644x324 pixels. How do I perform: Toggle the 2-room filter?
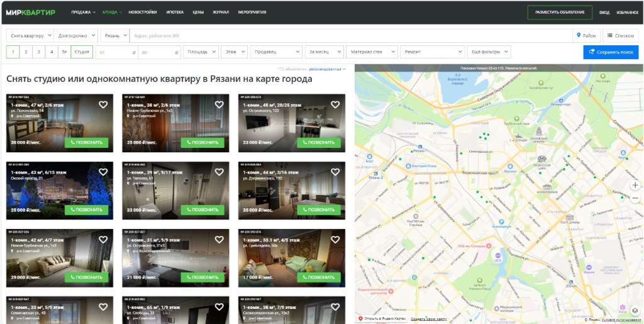coord(26,52)
